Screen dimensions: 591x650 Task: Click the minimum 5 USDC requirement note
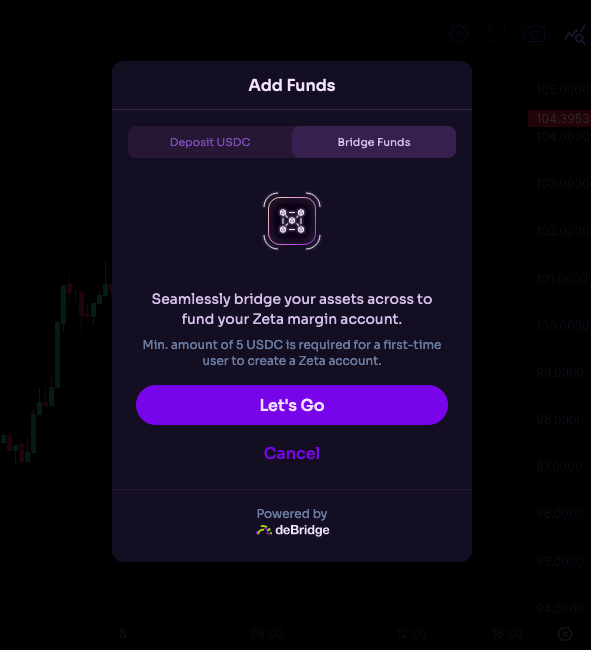[x=292, y=353]
